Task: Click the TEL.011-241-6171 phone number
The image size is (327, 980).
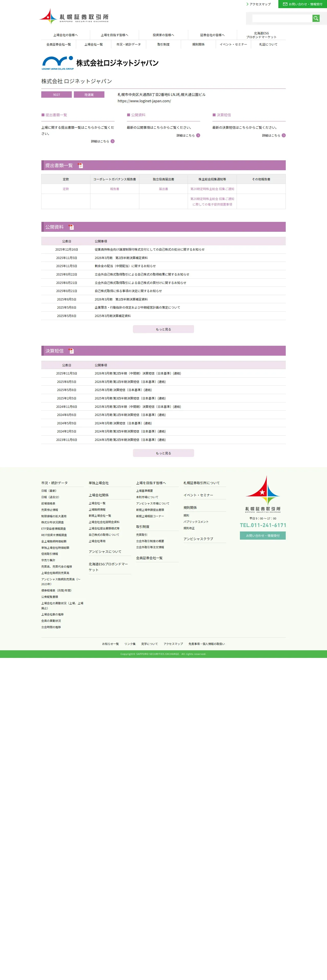Action: (x=263, y=526)
